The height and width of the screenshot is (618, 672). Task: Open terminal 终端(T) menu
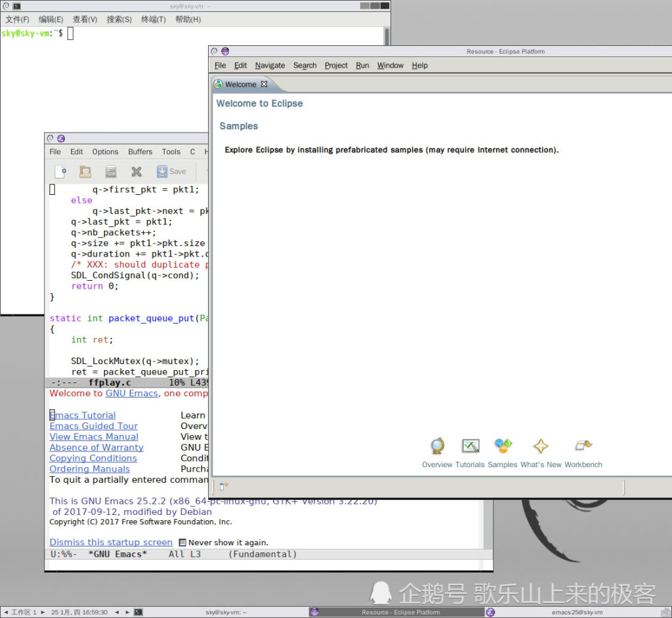pyautogui.click(x=154, y=19)
